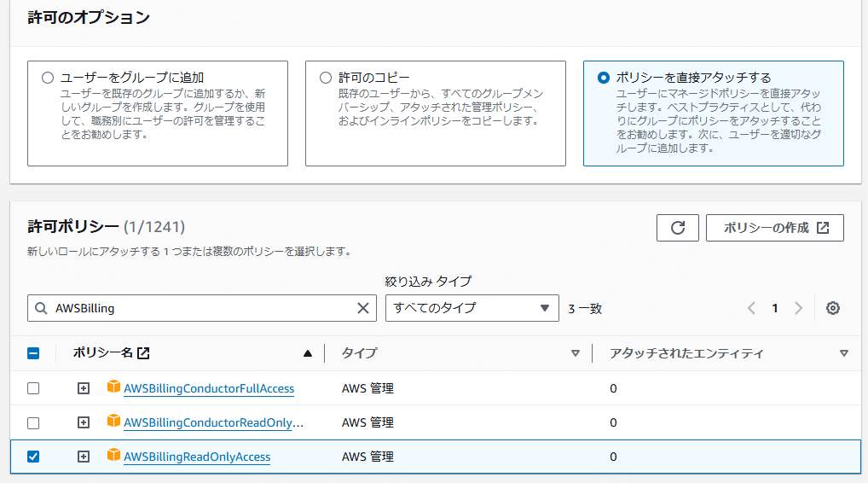
Task: Uncheck the AWSBillingReadOnlyAccess checkbox
Action: [x=33, y=457]
